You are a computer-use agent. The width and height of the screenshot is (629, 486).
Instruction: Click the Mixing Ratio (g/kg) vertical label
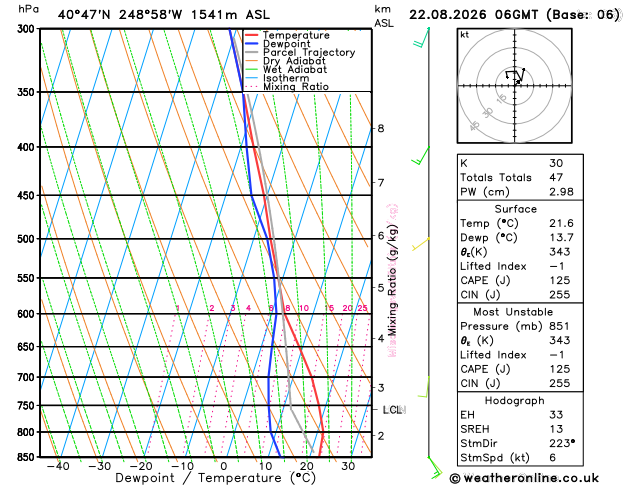(393, 280)
